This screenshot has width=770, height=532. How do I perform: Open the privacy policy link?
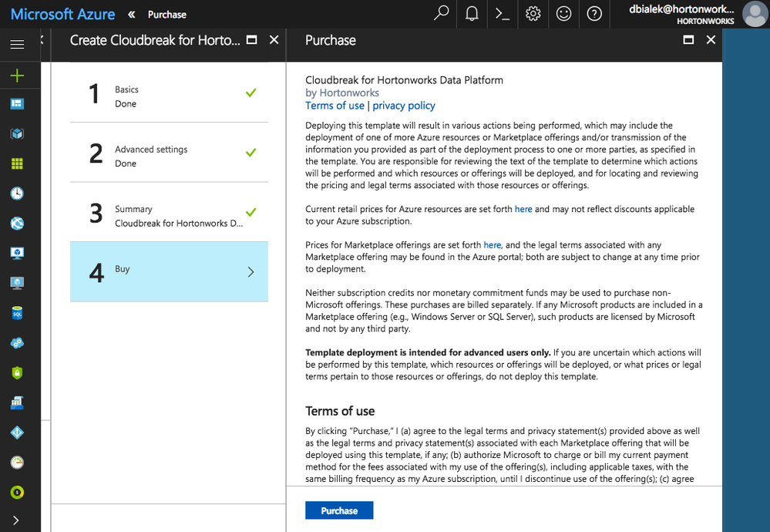click(x=404, y=106)
